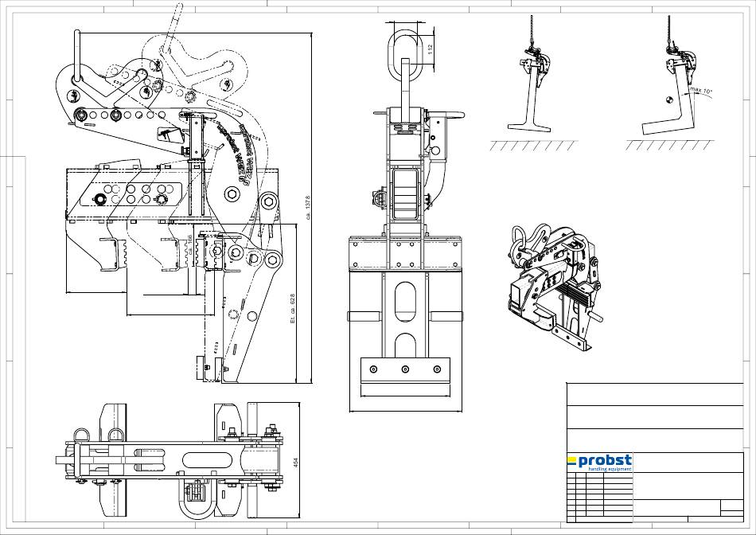The image size is (756, 535).
Task: Click the "454" width dimension on the bottom view
Action: (x=296, y=460)
